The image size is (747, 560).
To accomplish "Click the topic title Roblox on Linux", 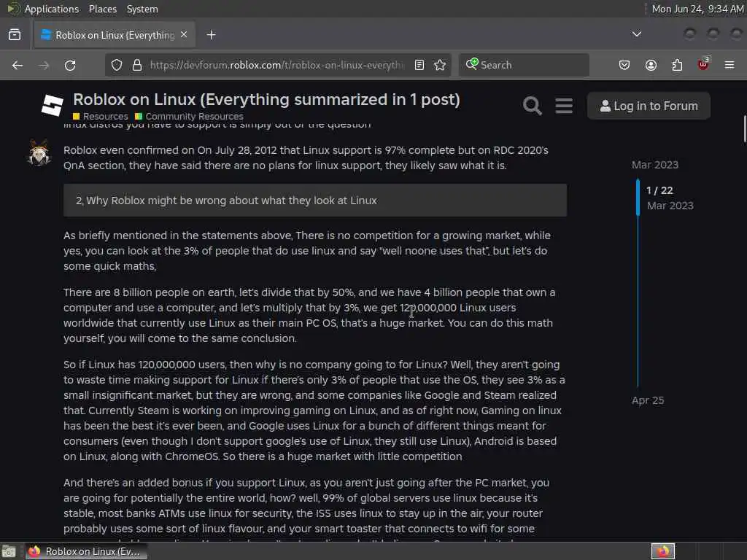I will click(x=266, y=99).
